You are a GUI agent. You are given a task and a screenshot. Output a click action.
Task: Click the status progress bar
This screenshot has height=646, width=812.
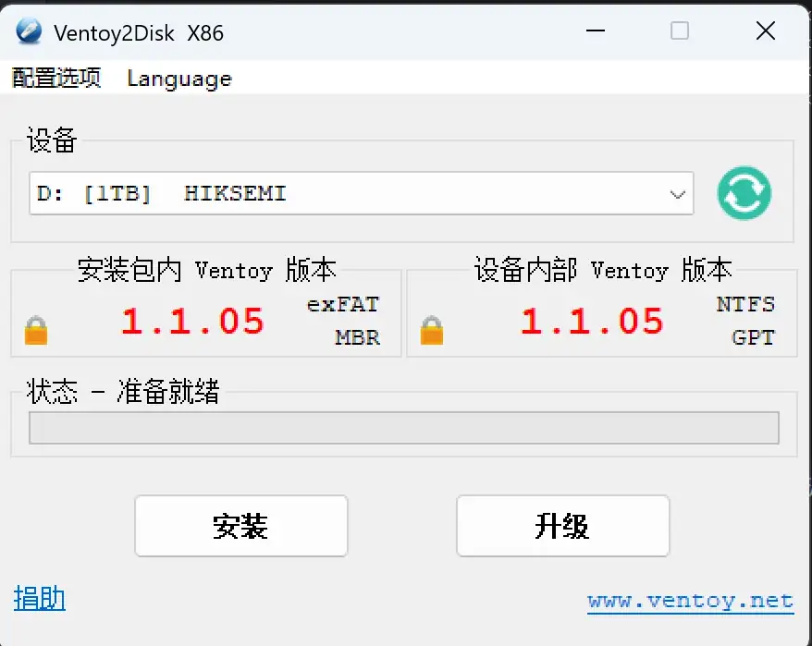404,428
